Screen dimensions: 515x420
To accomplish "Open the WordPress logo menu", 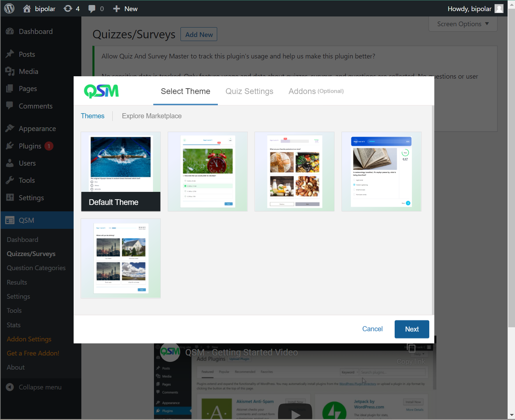I will (x=9, y=8).
